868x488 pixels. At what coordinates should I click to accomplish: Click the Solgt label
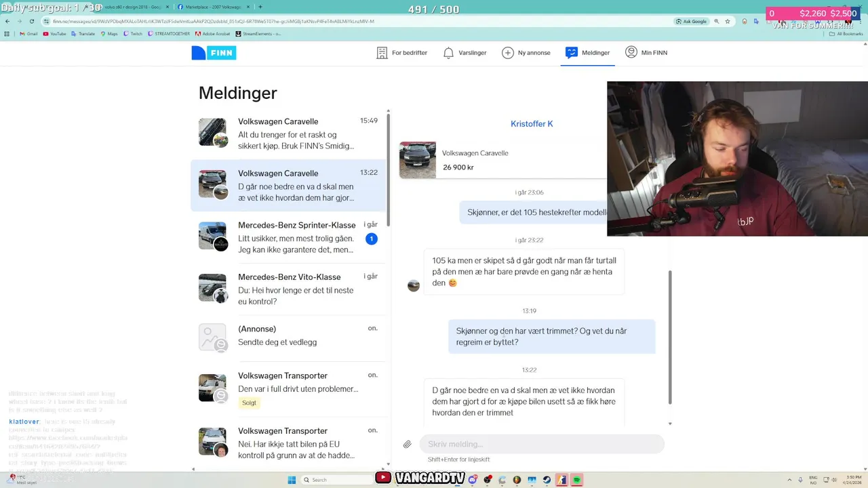point(249,403)
